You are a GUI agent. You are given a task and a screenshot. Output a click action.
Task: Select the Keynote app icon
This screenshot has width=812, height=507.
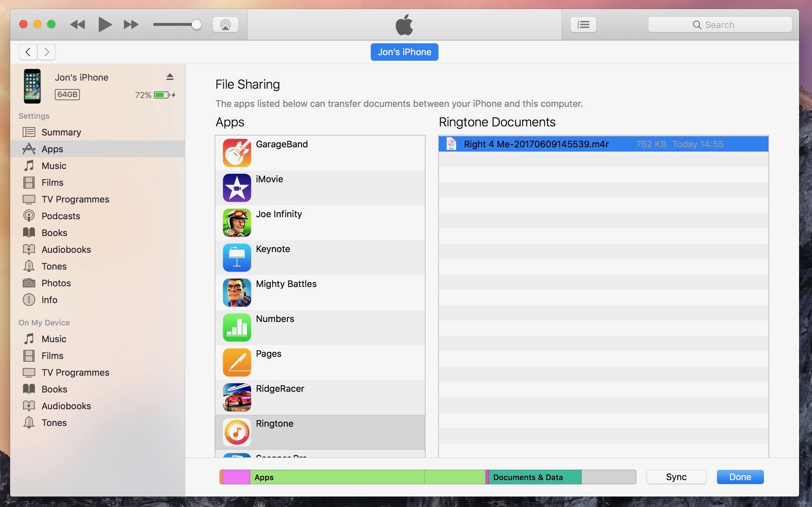(237, 258)
